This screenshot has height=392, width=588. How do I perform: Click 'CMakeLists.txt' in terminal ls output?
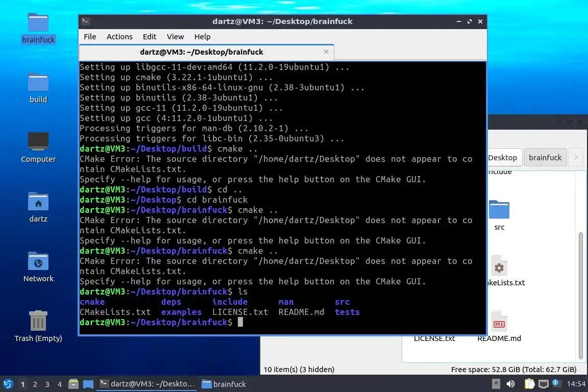[x=115, y=312]
